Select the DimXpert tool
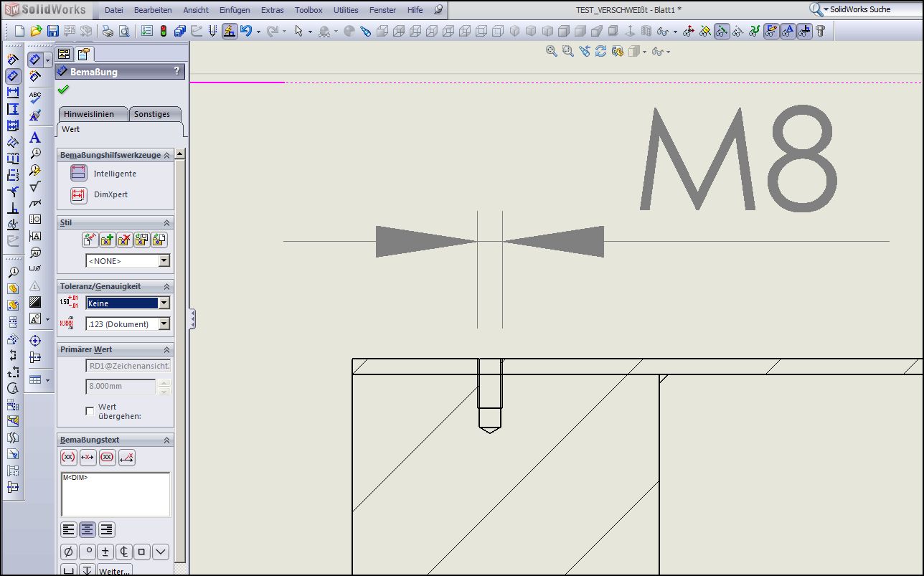Image resolution: width=924 pixels, height=576 pixels. pos(78,194)
